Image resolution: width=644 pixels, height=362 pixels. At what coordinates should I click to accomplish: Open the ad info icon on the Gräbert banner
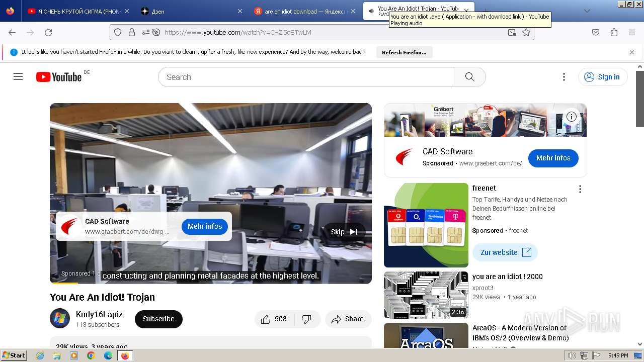click(572, 117)
